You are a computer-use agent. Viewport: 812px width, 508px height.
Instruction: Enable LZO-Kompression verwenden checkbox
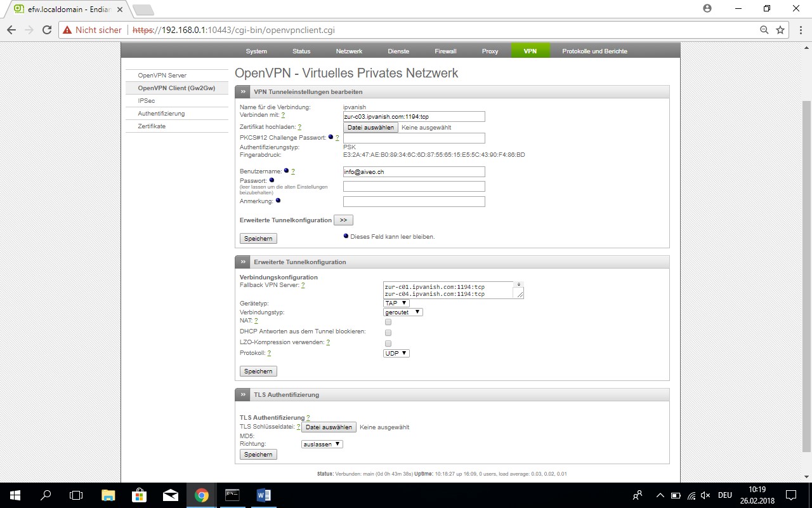point(388,344)
